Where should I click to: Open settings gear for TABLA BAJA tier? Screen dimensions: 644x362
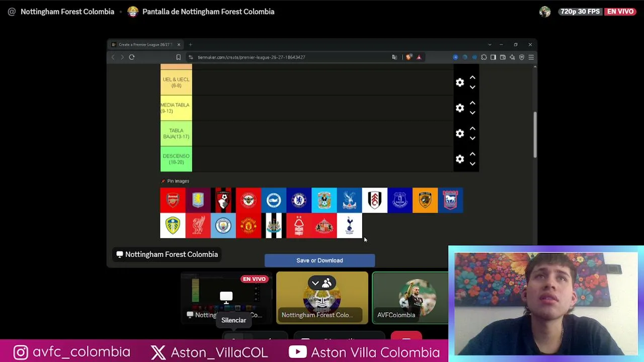[460, 133]
